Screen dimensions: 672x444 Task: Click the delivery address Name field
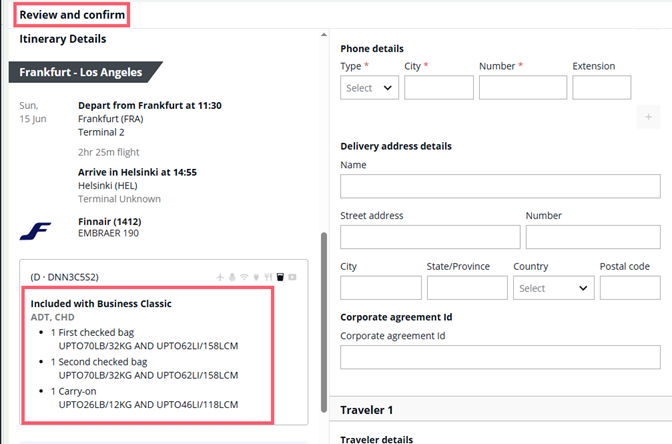[500, 187]
